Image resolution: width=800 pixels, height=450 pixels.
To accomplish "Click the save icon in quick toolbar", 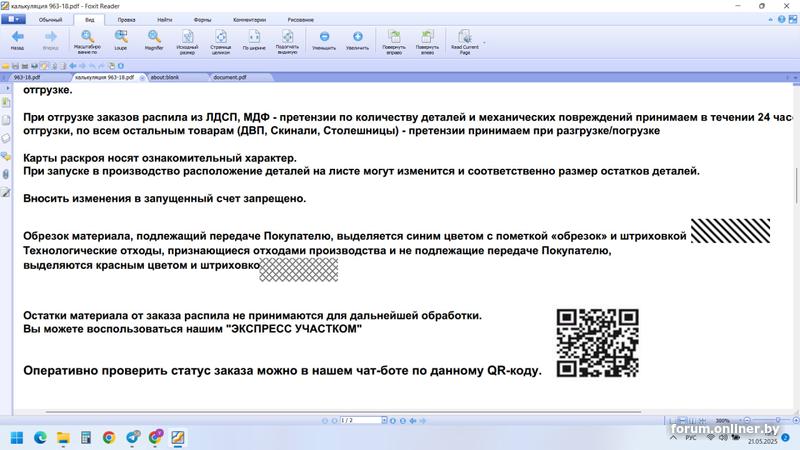I will point(15,66).
